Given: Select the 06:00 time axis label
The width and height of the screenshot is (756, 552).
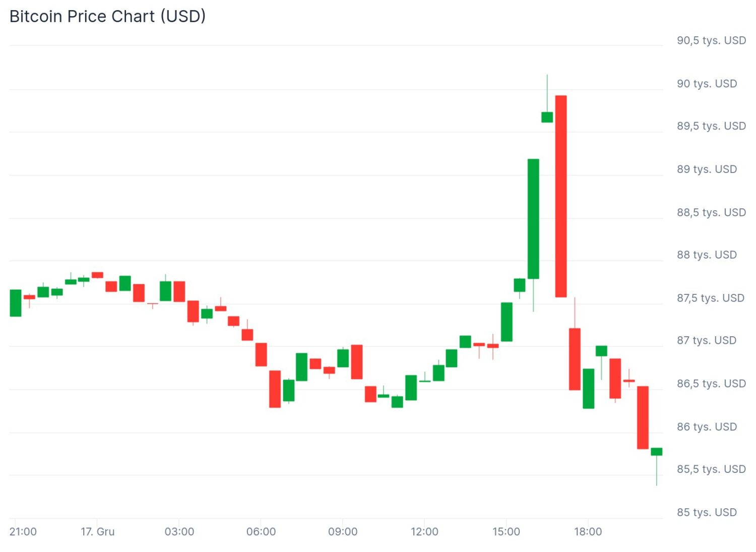Looking at the screenshot, I should (x=261, y=531).
